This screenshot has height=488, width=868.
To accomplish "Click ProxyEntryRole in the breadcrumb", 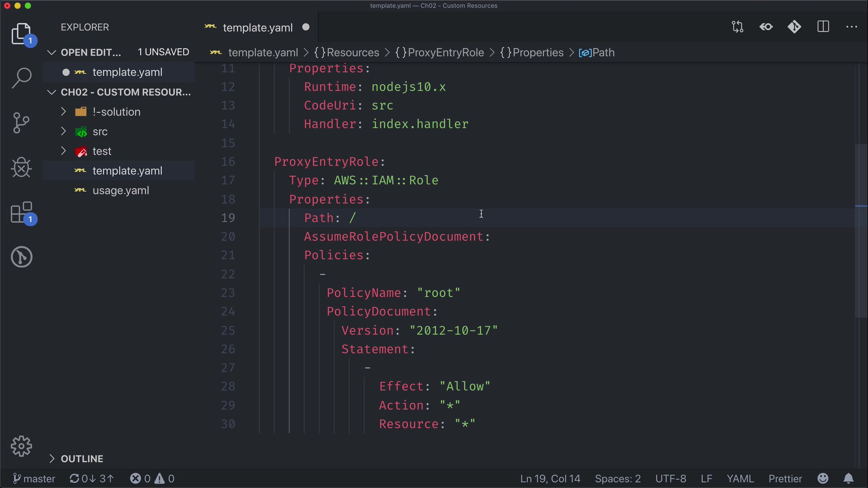I will (x=445, y=52).
